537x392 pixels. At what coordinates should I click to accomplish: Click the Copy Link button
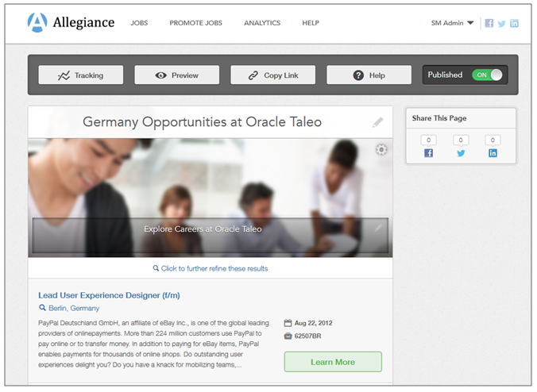(x=273, y=75)
